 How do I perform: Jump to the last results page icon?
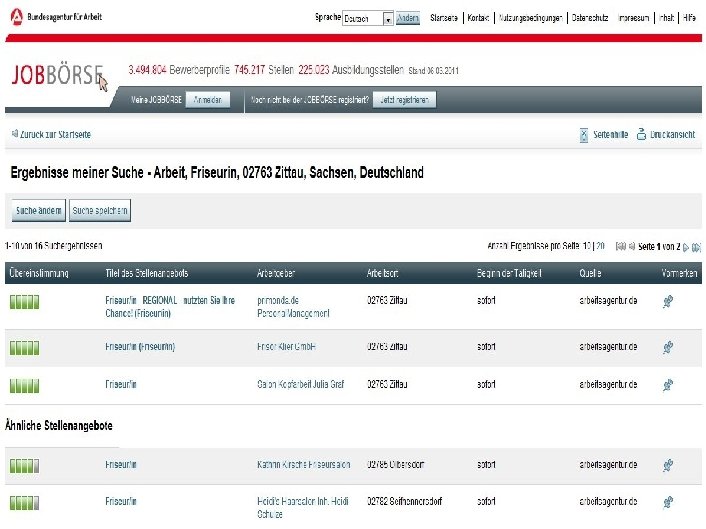pyautogui.click(x=696, y=247)
